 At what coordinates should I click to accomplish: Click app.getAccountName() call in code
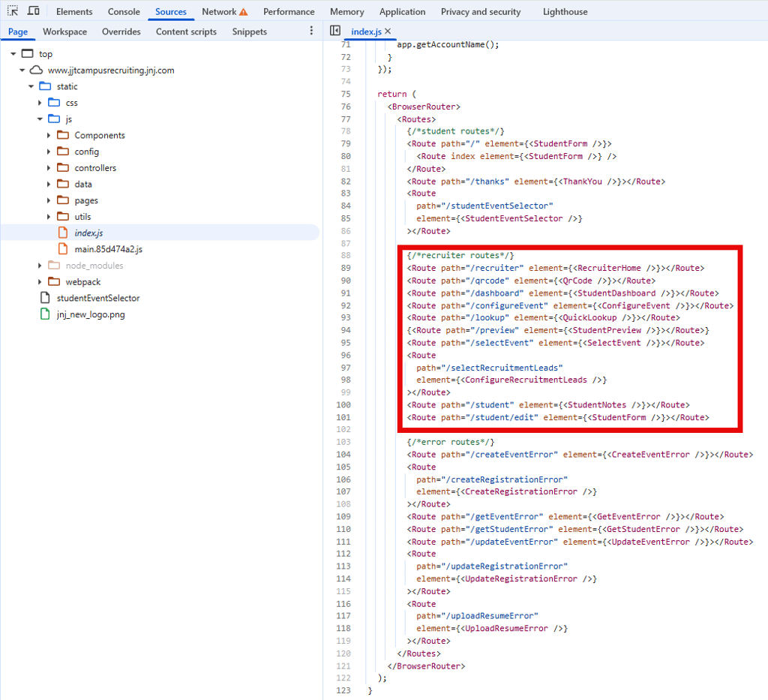tap(448, 44)
